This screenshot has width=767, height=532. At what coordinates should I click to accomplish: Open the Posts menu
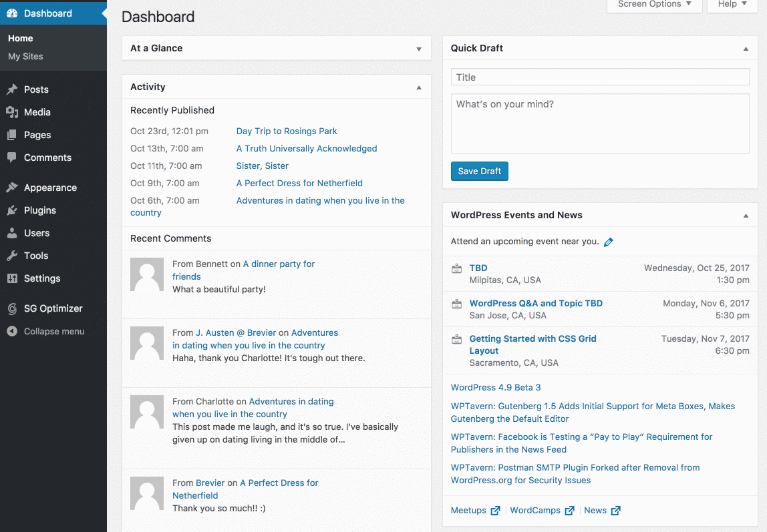click(x=36, y=89)
